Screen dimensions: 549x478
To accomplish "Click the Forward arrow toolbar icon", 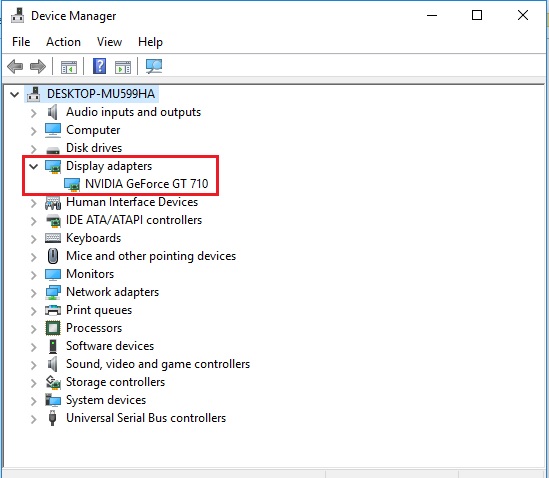I will tap(38, 66).
